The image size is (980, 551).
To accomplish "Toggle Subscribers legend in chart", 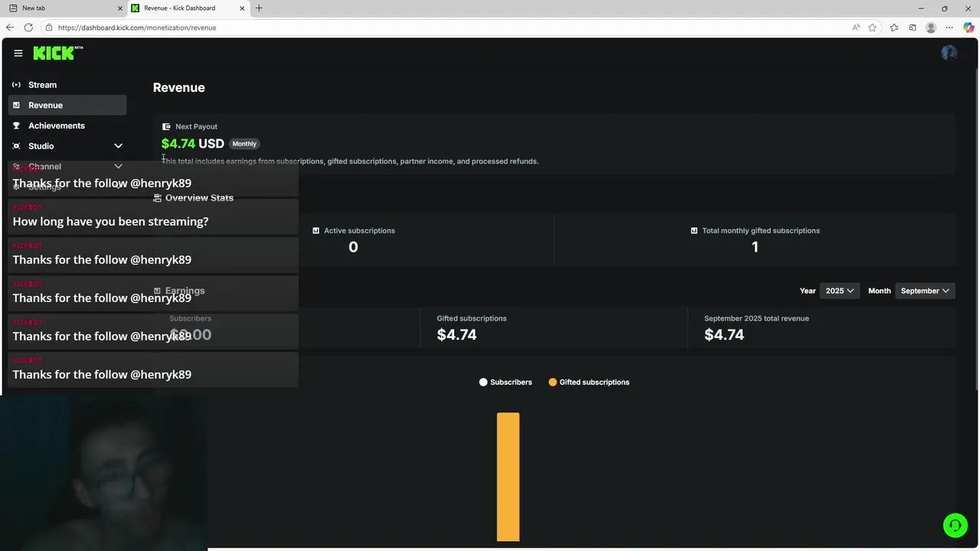I will point(505,382).
